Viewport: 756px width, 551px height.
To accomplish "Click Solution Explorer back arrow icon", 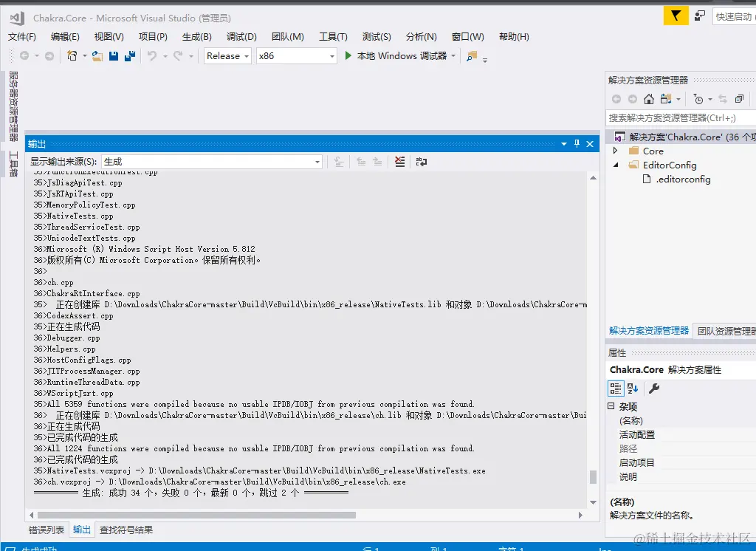I will pos(616,99).
